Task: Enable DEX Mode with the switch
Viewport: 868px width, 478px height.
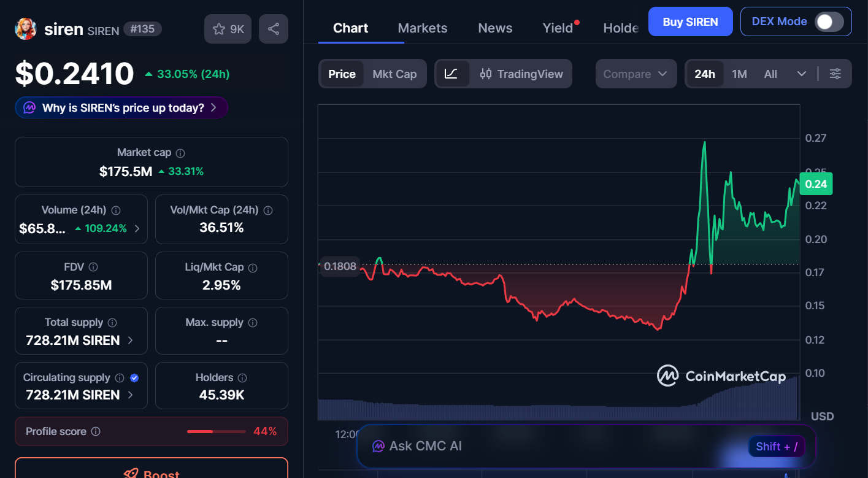Action: tap(829, 21)
